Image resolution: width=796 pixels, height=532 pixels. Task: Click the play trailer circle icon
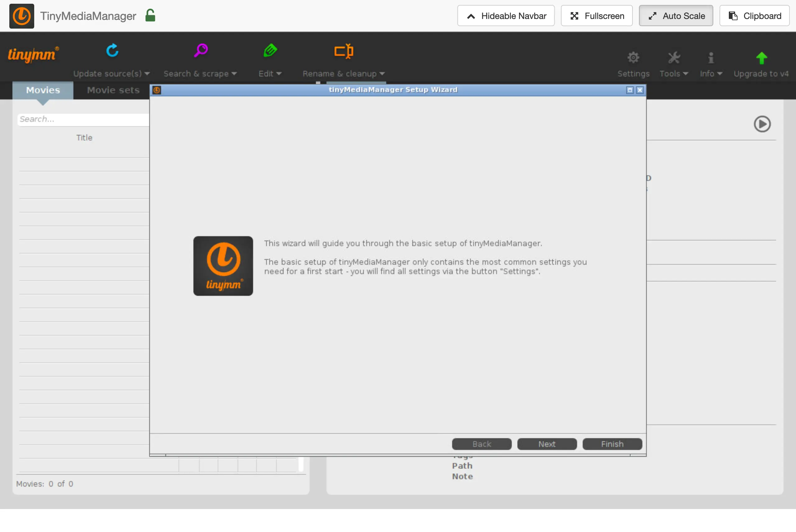(762, 124)
